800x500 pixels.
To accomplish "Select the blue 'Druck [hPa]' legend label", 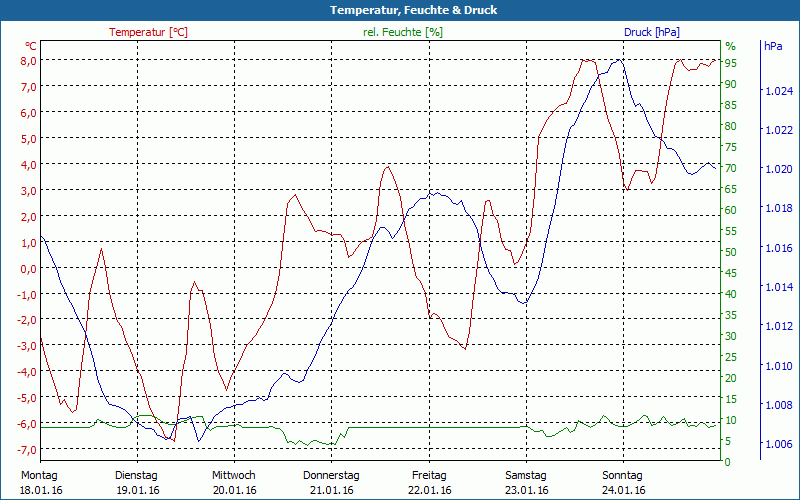I will pos(651,32).
